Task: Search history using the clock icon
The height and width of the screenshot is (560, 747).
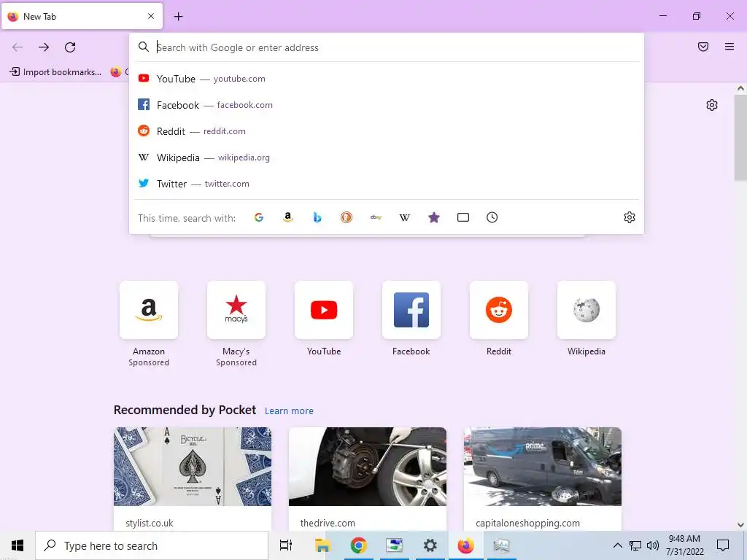Action: tap(492, 217)
